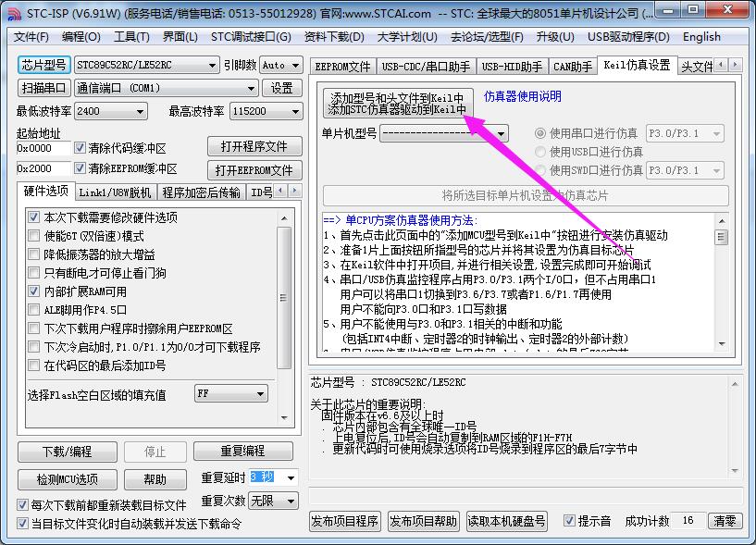Expand the 重复次数 无限 dropdown

coord(291,502)
